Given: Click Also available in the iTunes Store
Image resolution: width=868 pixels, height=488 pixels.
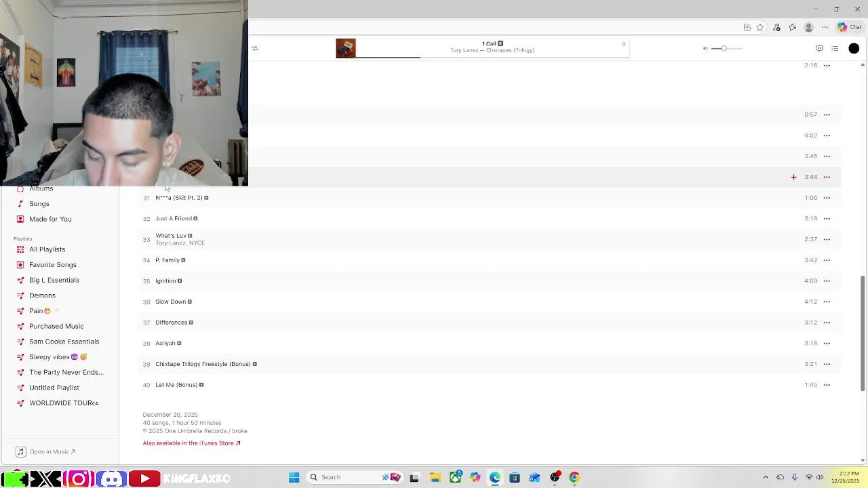Looking at the screenshot, I should 191,443.
